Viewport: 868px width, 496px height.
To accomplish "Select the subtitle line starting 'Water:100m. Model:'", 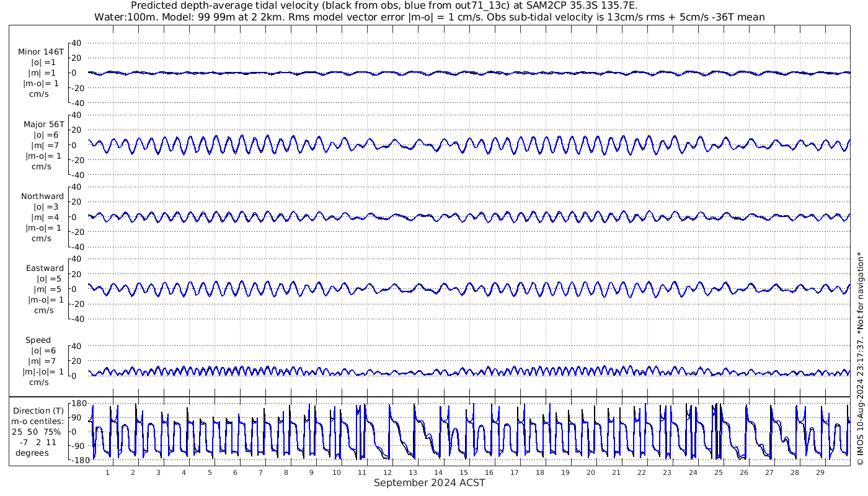I will coord(429,17).
